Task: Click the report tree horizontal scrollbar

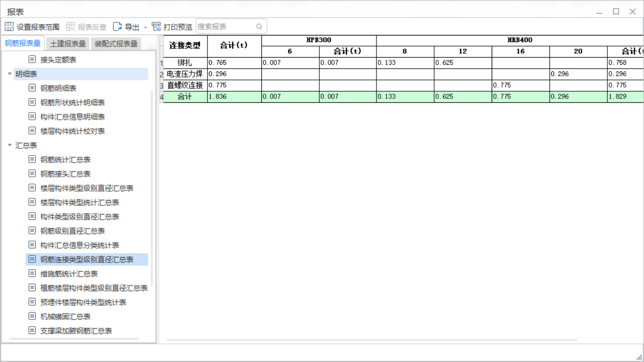Action: 74,339
